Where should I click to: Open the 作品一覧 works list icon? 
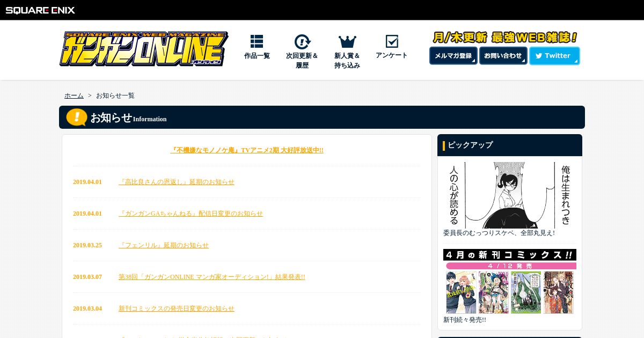tap(257, 47)
